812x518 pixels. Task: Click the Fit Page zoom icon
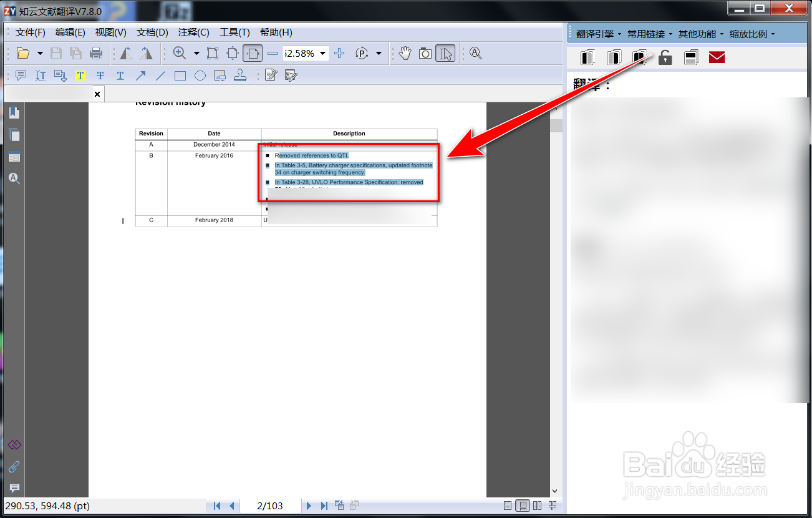(x=233, y=53)
